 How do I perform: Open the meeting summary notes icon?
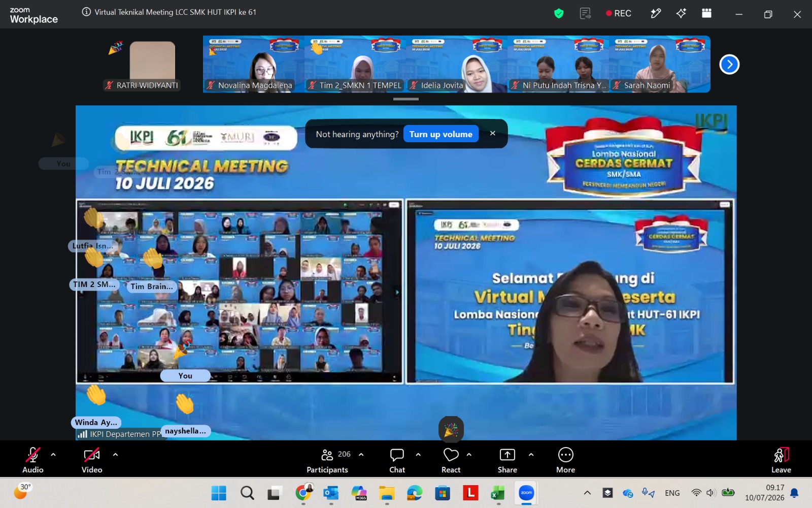click(x=585, y=14)
